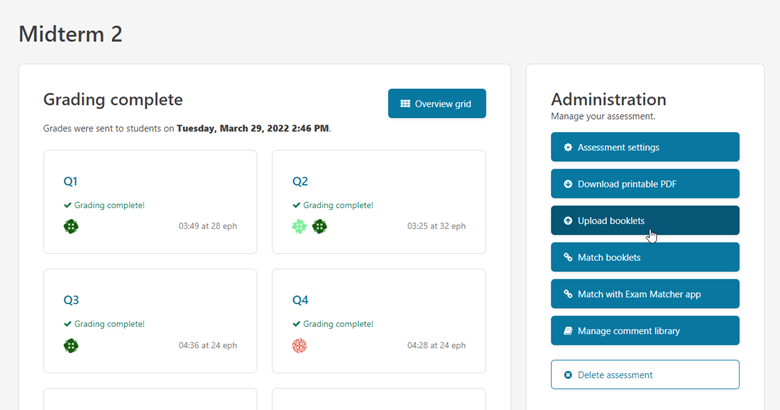Click the dark green grader avatar in Q1
Image resolution: width=780 pixels, height=410 pixels.
pos(71,227)
